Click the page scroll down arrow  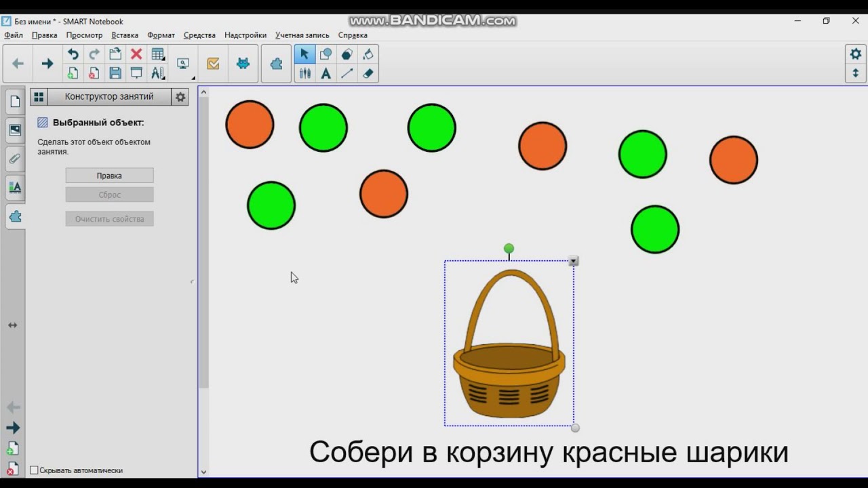(x=203, y=472)
